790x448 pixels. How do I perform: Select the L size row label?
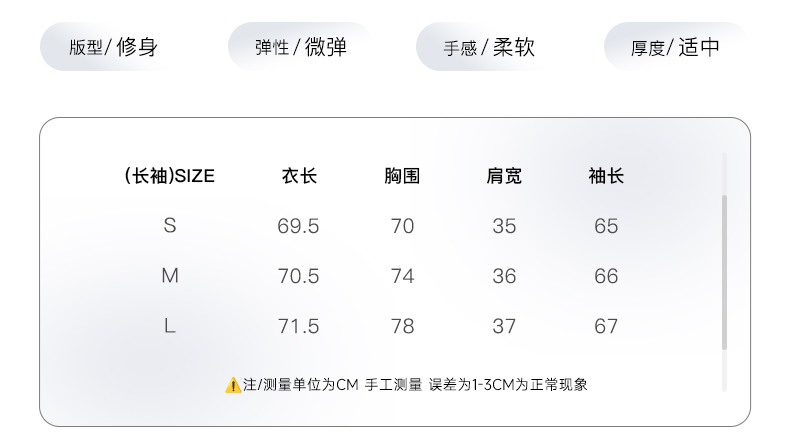tap(170, 326)
